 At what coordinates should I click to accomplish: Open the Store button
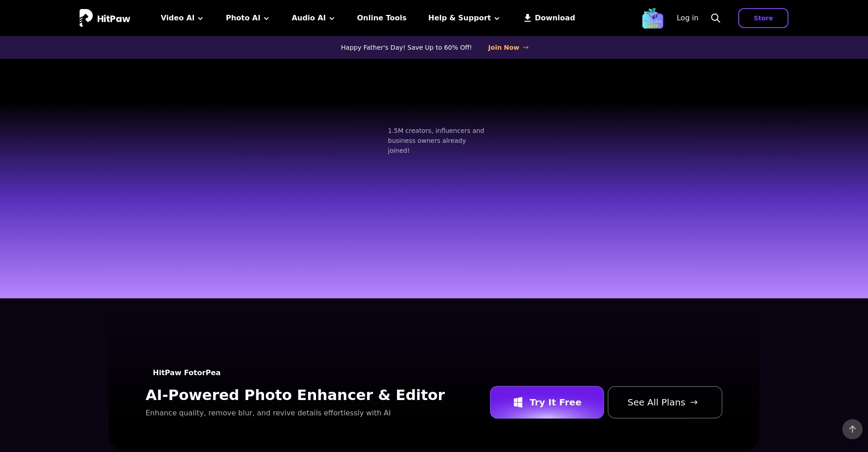pos(763,18)
